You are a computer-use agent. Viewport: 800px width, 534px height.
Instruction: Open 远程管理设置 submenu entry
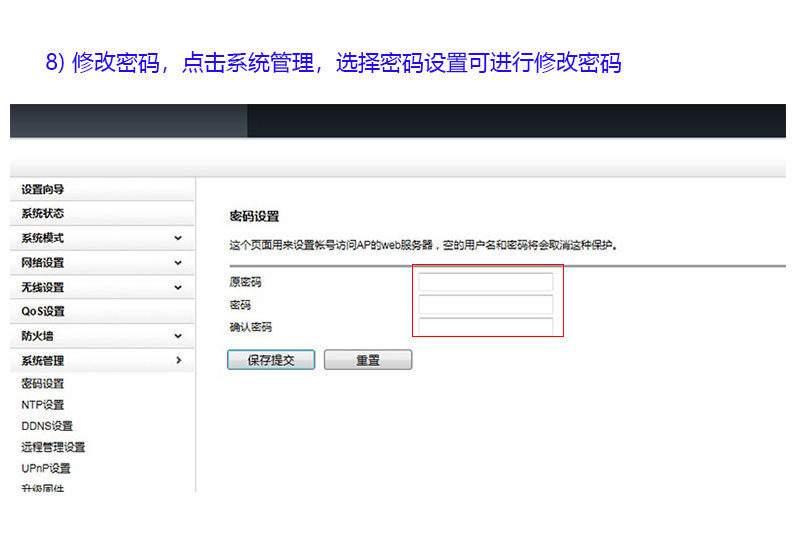click(x=53, y=447)
